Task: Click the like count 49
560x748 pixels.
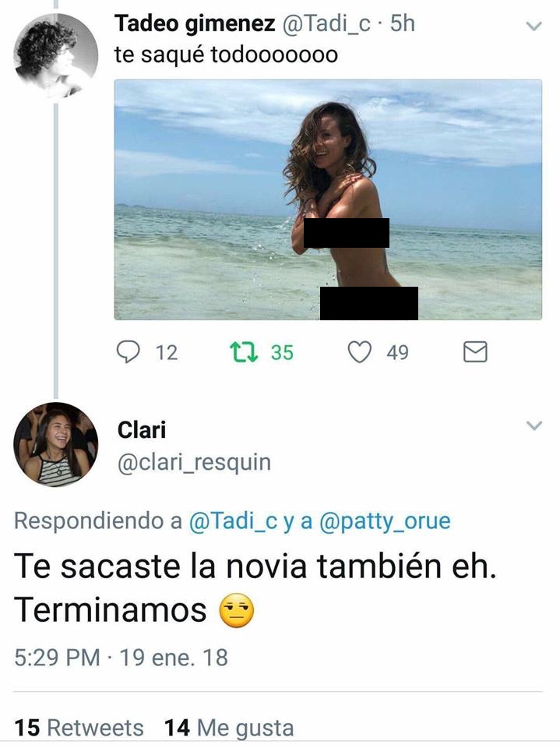Action: [397, 352]
